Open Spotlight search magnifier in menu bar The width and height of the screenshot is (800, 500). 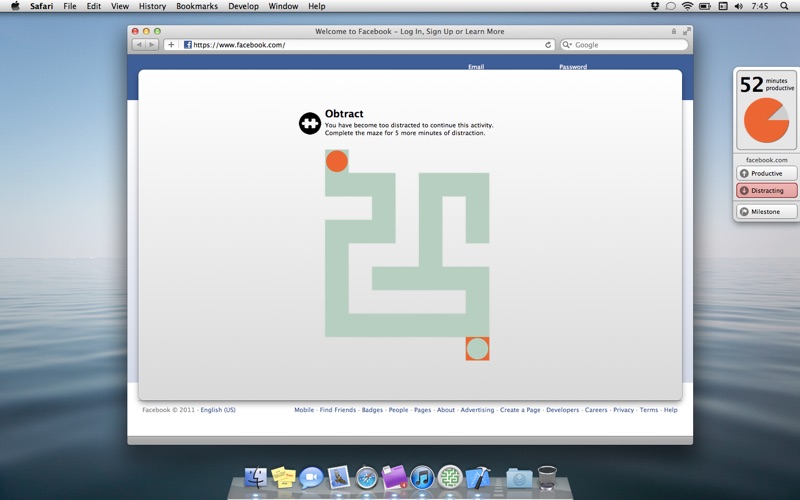(x=787, y=6)
